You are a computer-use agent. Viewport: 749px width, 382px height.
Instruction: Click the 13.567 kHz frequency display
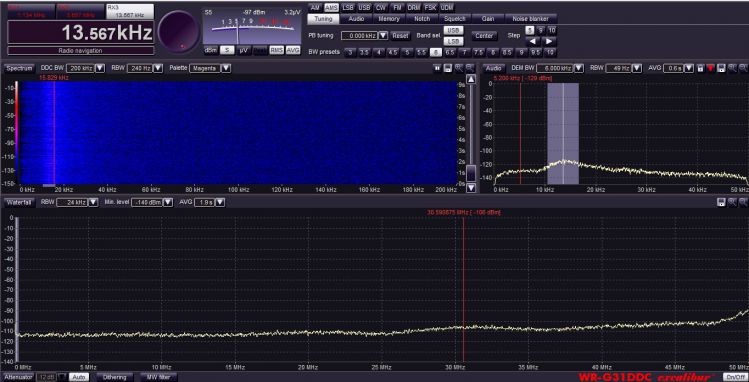pyautogui.click(x=81, y=32)
